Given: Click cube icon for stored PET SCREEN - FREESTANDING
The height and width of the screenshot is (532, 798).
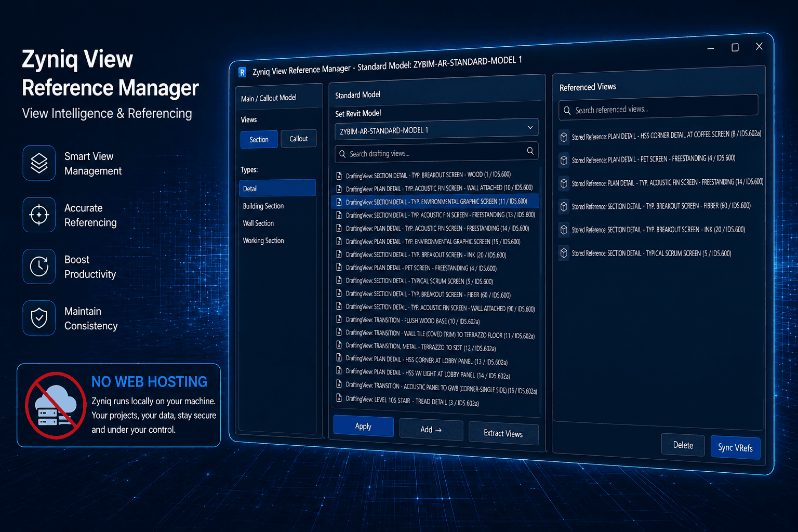Looking at the screenshot, I should [x=564, y=161].
